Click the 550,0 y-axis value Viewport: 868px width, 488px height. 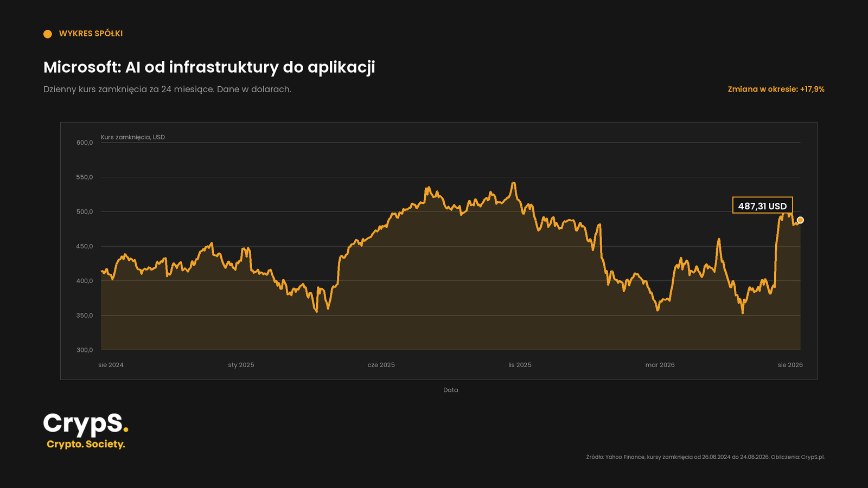click(85, 177)
